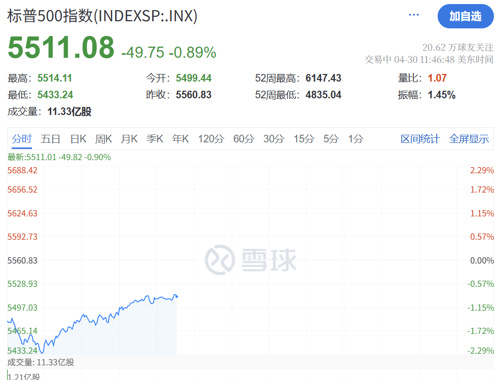Select the 120分 interval tab
The image size is (500, 380).
(x=211, y=139)
